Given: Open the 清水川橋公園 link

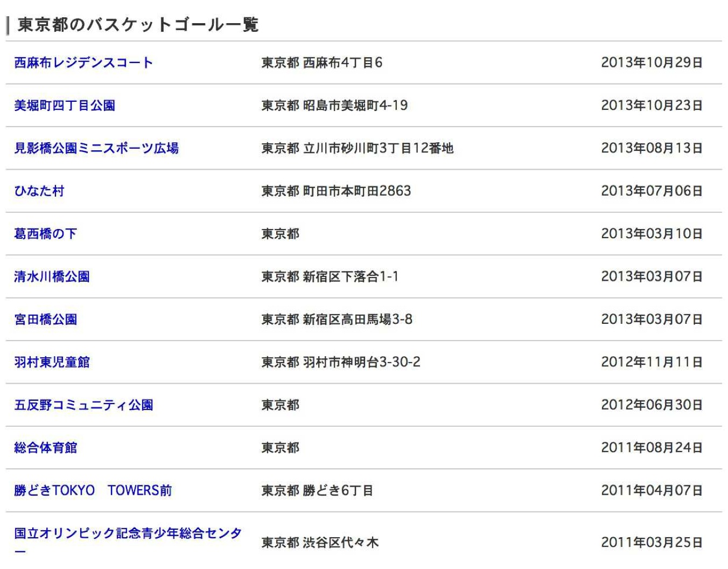Looking at the screenshot, I should (x=52, y=276).
